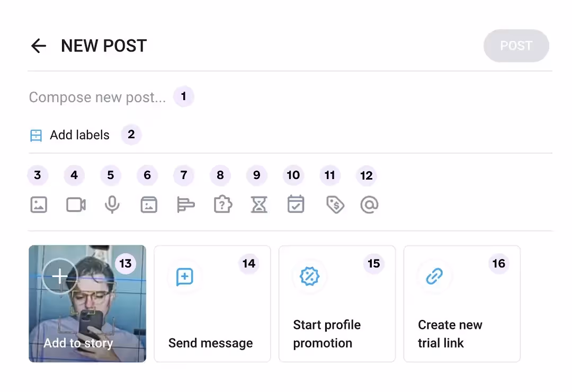Select Create new trial link
The image size is (572, 392).
[461, 304]
